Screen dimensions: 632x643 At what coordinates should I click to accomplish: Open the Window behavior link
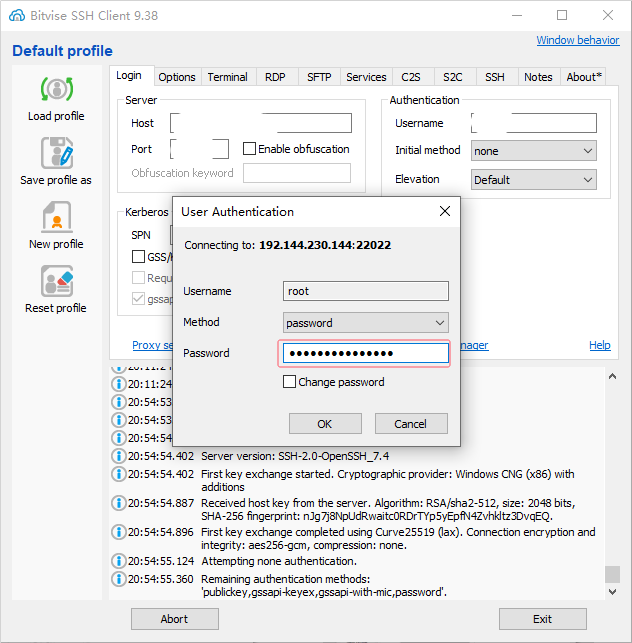577,40
